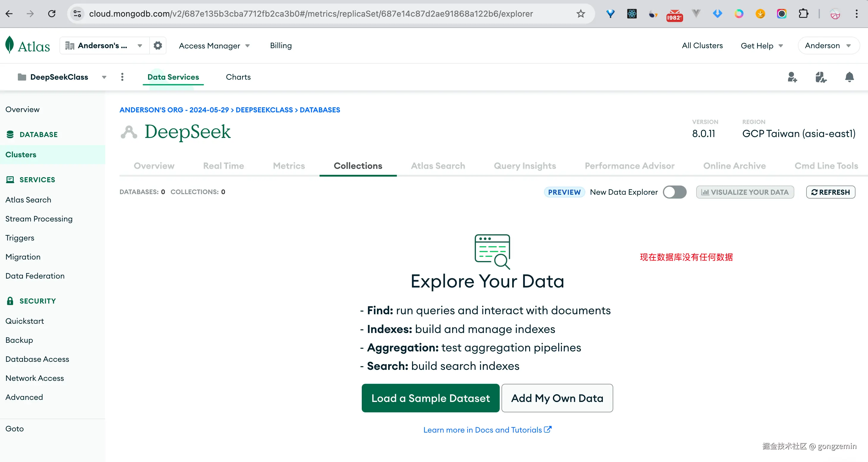Open the project three-dot options menu
The width and height of the screenshot is (868, 462).
click(122, 77)
